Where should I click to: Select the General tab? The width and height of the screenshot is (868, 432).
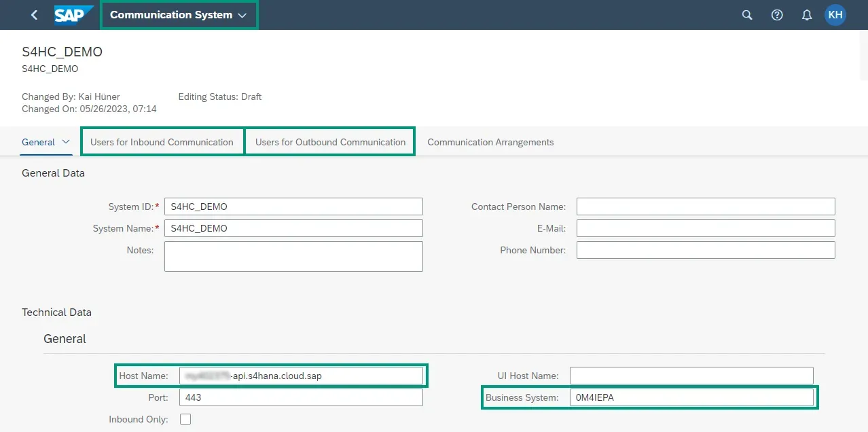(38, 142)
